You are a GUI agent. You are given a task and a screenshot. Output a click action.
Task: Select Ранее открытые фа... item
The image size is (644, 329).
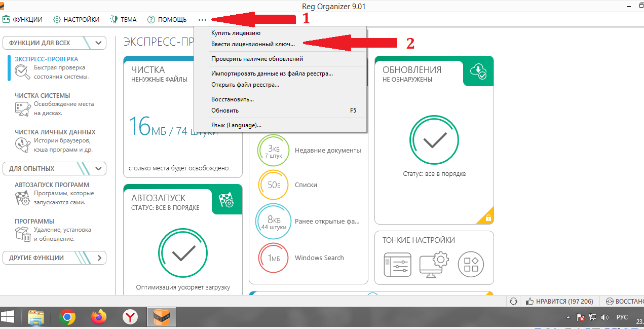coord(327,222)
